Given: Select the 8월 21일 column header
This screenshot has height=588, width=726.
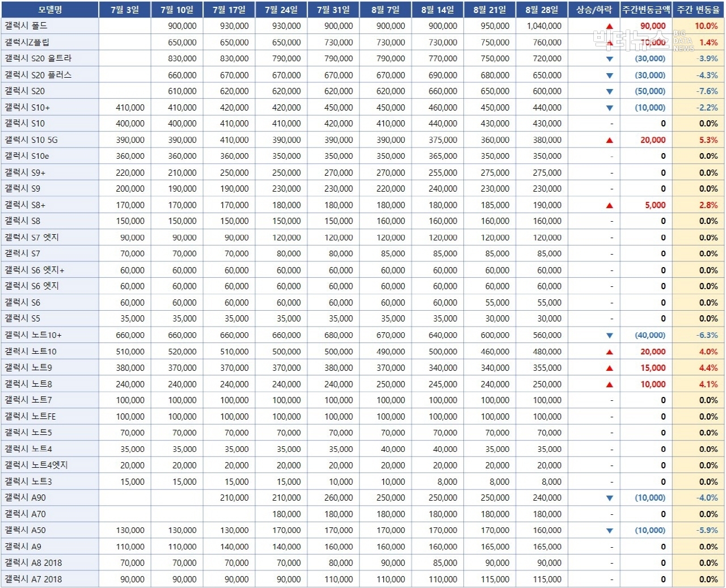Looking at the screenshot, I should [x=490, y=10].
